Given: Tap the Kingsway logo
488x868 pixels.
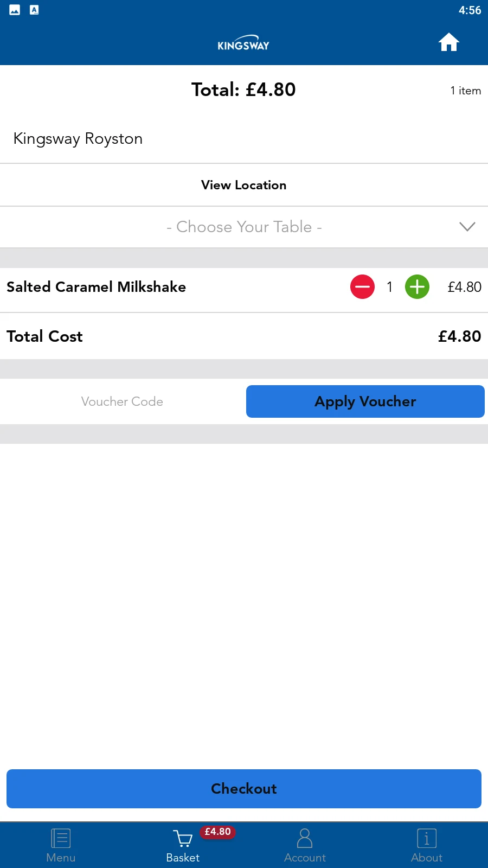Looking at the screenshot, I should pyautogui.click(x=243, y=43).
